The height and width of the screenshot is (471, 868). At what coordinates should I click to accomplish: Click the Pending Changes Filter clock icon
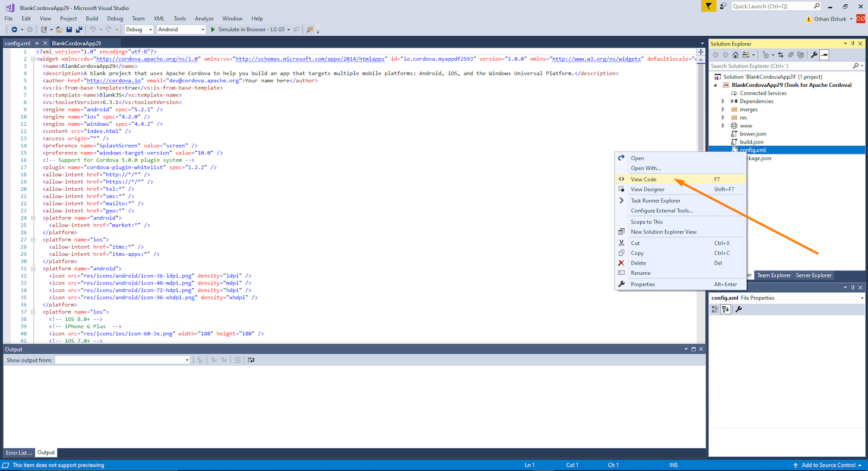coord(765,55)
